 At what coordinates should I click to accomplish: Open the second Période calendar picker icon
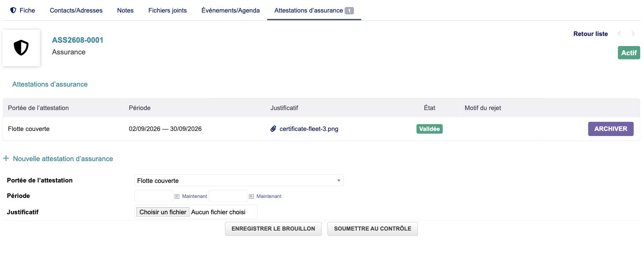pyautogui.click(x=251, y=196)
